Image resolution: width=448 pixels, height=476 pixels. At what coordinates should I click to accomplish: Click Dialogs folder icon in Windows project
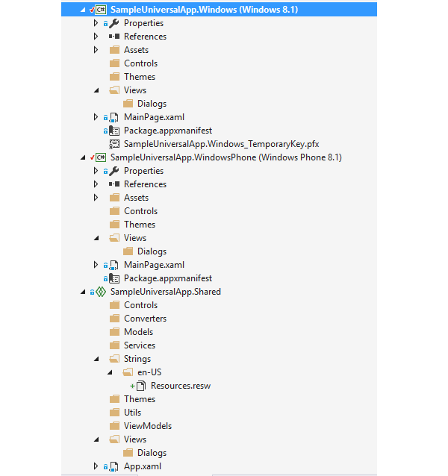coord(128,104)
